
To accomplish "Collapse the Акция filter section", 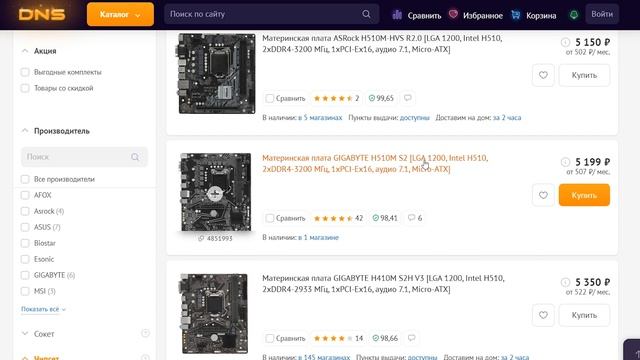I will pos(25,51).
